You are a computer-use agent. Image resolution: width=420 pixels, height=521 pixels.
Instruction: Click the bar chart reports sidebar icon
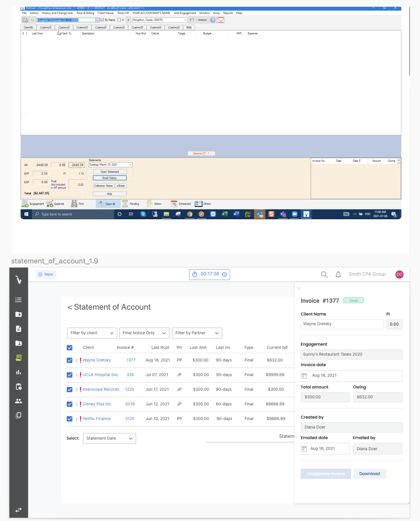(18, 372)
